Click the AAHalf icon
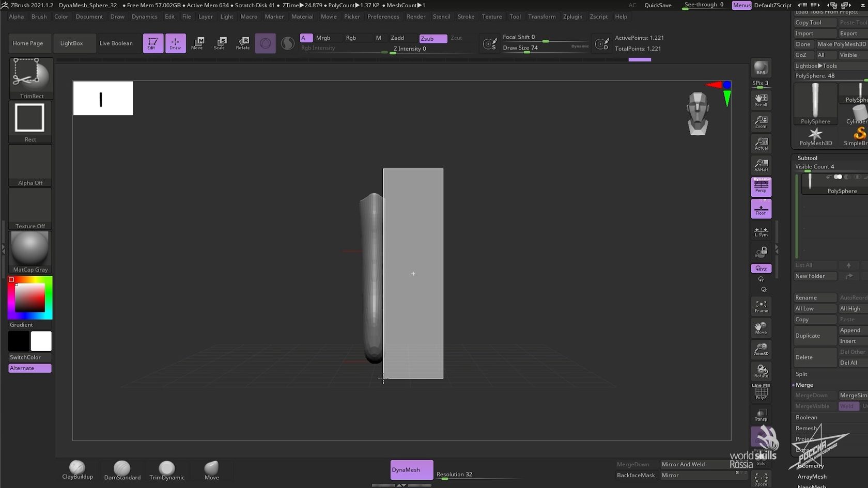This screenshot has width=868, height=488. 761,165
